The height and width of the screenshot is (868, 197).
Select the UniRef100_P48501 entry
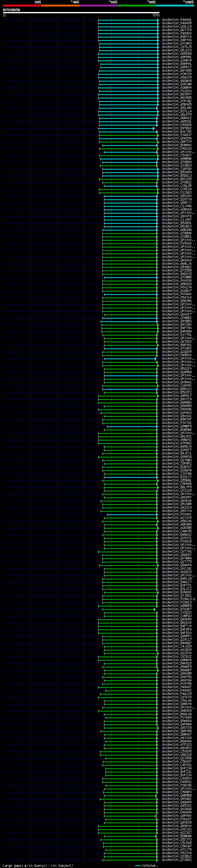[x=177, y=782]
